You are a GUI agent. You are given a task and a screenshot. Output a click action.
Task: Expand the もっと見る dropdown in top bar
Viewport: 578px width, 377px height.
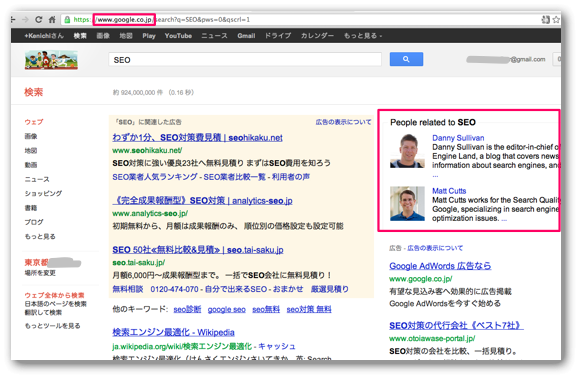363,36
